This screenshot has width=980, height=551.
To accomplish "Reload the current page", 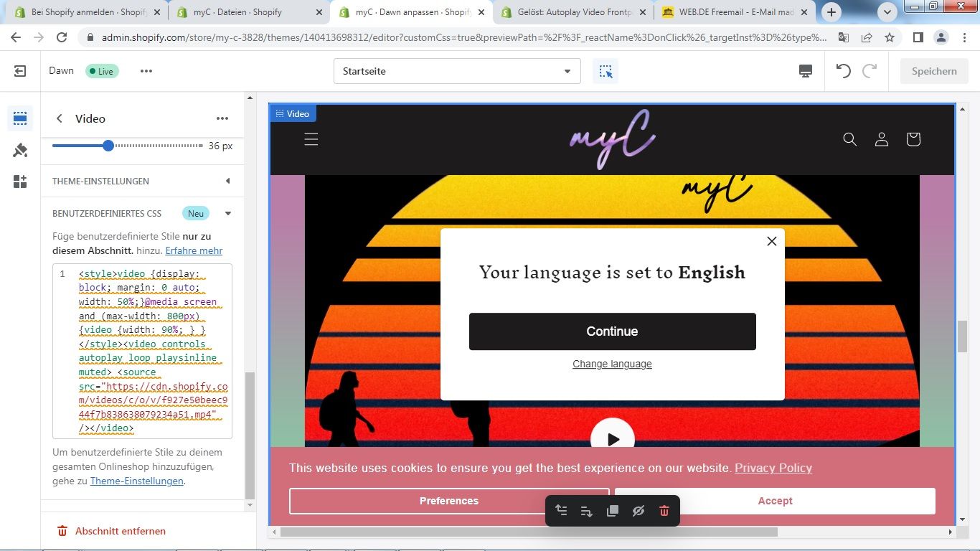I will [62, 38].
